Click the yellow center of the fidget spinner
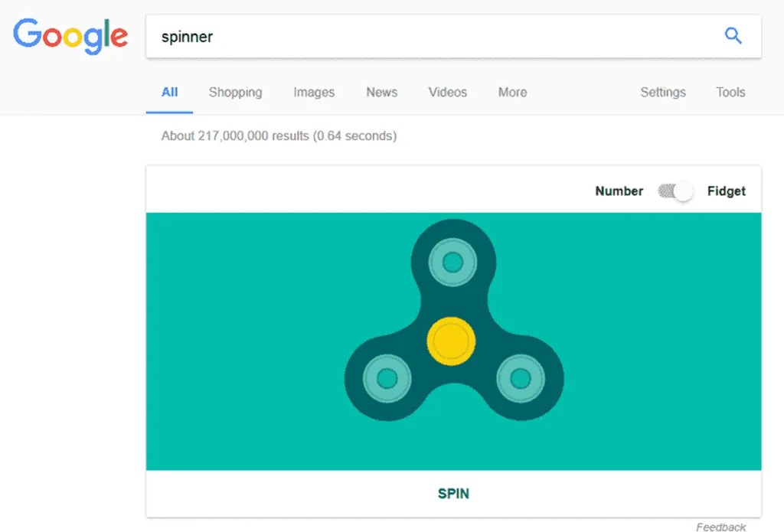The image size is (784, 532). pyautogui.click(x=451, y=341)
